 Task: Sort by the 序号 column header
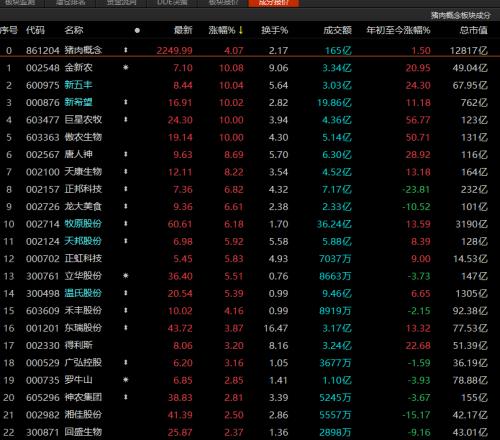tap(8, 30)
